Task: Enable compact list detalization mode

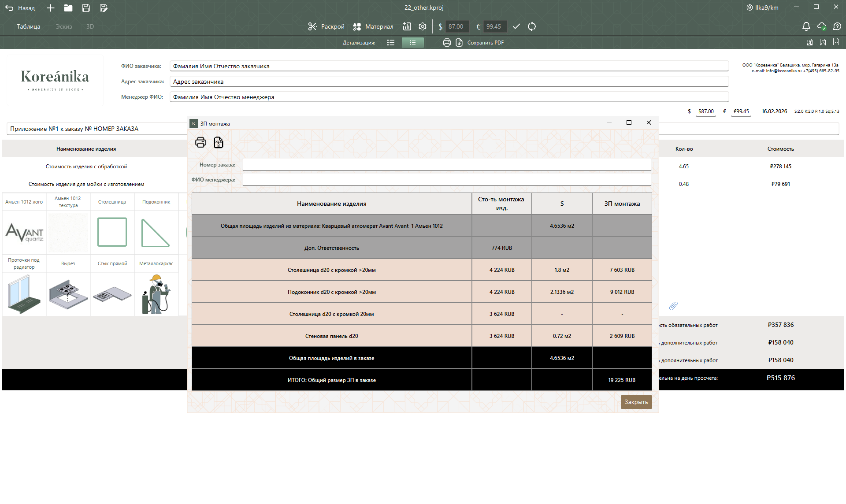Action: [391, 43]
